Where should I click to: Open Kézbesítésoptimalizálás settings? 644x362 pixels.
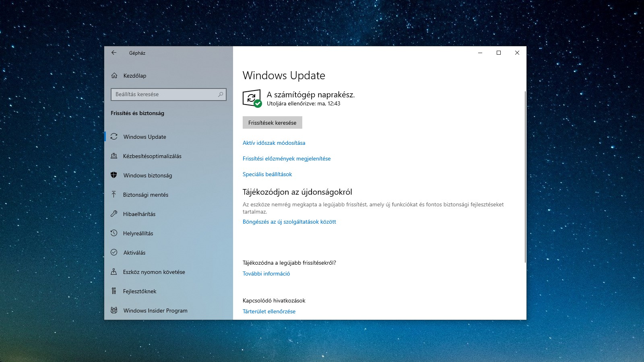tap(169, 156)
